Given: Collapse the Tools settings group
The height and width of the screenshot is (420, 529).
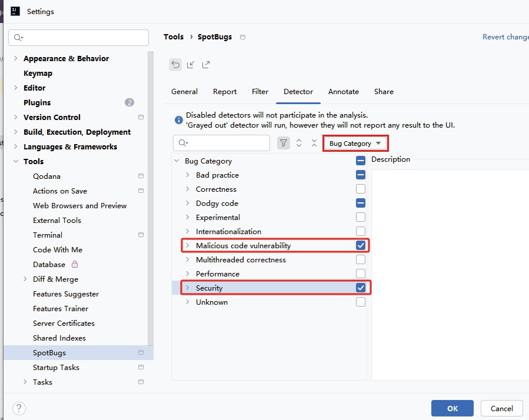Looking at the screenshot, I should click(15, 161).
